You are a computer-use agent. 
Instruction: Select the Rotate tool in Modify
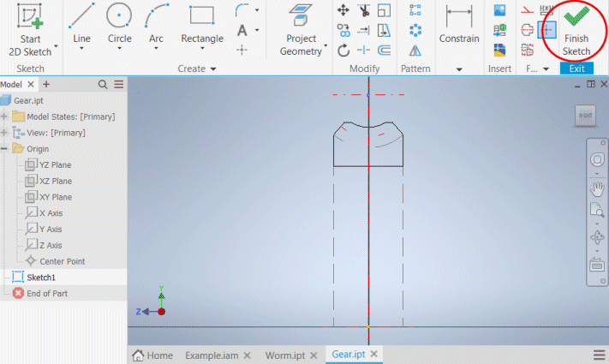[343, 51]
